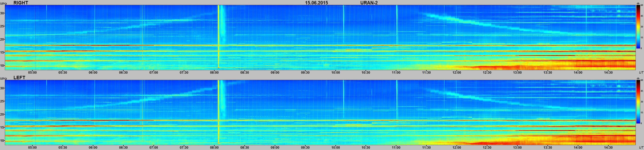Viewport: 644px width, 150px height.
Task: Click the MHz axis label of LEFT panel
Action: point(3,79)
